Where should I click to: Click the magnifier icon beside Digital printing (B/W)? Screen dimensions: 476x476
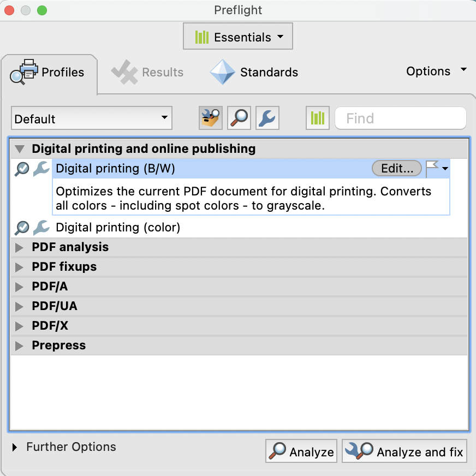[x=22, y=169]
